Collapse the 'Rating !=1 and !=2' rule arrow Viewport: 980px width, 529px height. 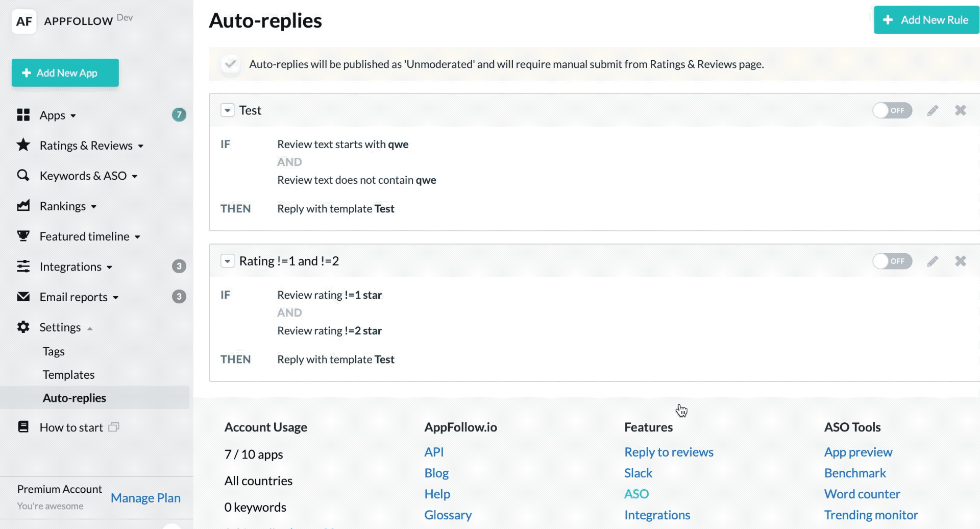click(x=227, y=261)
